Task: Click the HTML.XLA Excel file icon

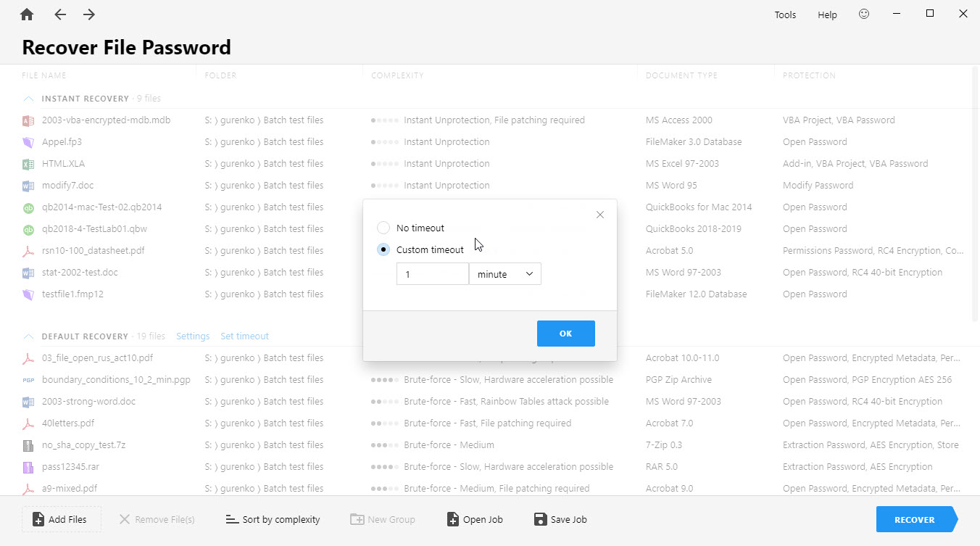Action: [28, 164]
